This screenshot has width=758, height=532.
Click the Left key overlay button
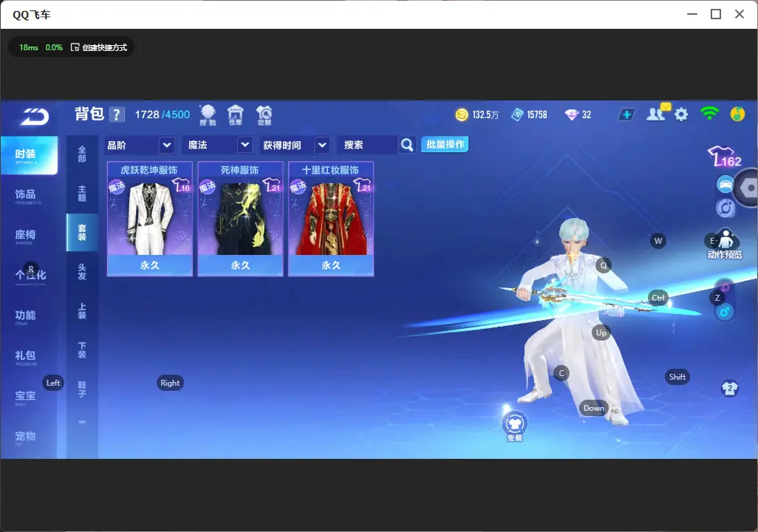point(53,383)
